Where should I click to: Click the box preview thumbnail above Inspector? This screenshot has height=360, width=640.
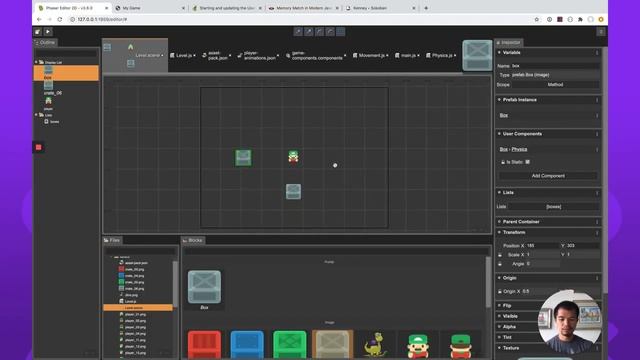pos(477,56)
